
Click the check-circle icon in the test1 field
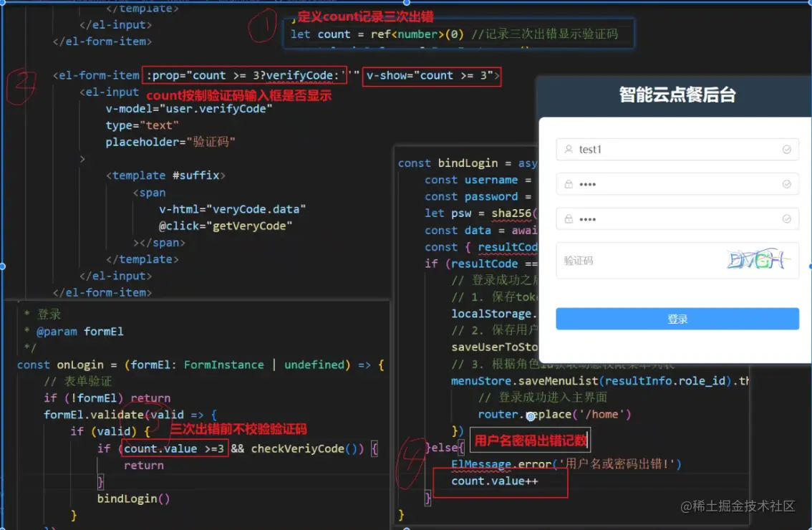(786, 149)
